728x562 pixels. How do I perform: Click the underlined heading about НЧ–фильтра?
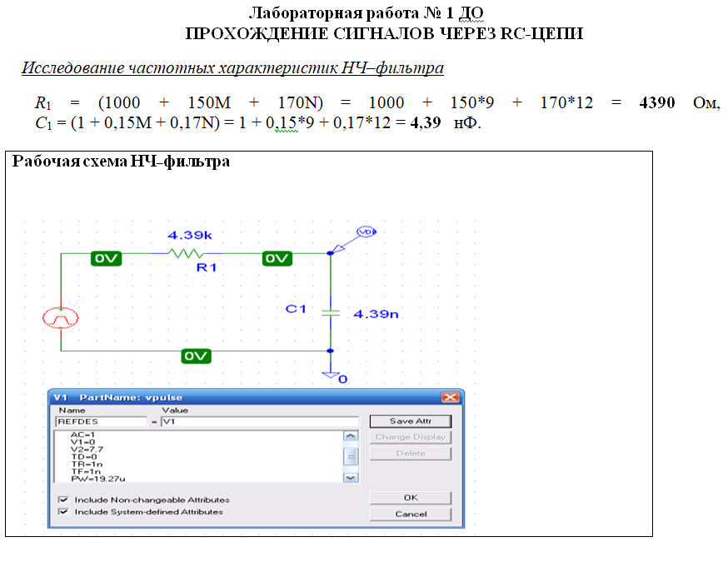(232, 67)
